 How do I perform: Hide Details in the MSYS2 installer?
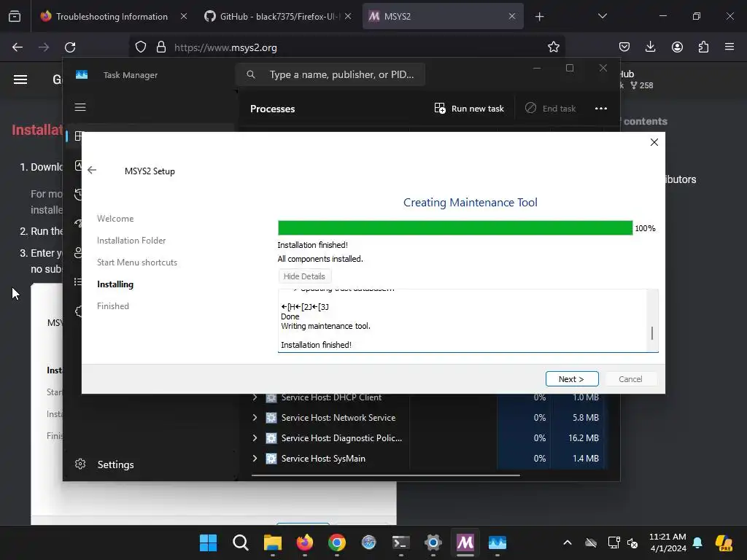pyautogui.click(x=304, y=276)
